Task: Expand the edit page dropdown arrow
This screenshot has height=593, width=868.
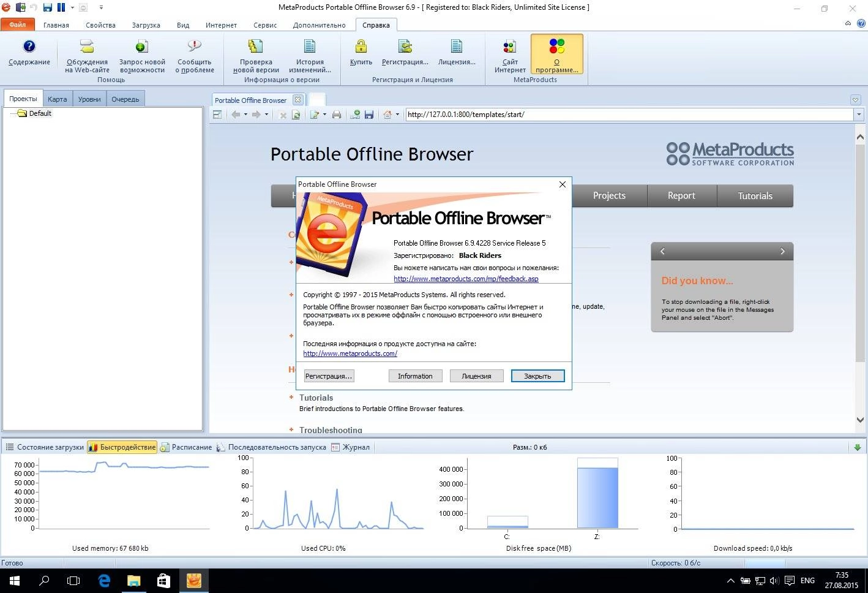Action: tap(324, 115)
